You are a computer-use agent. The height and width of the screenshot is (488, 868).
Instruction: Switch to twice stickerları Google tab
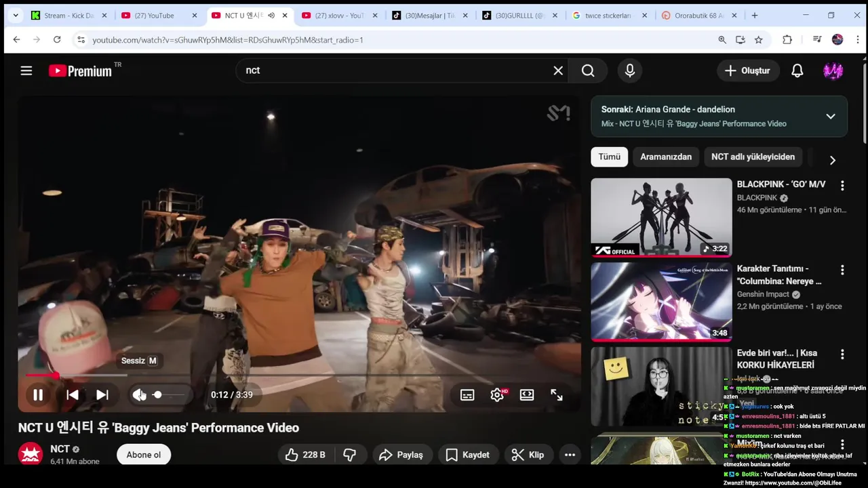610,15
